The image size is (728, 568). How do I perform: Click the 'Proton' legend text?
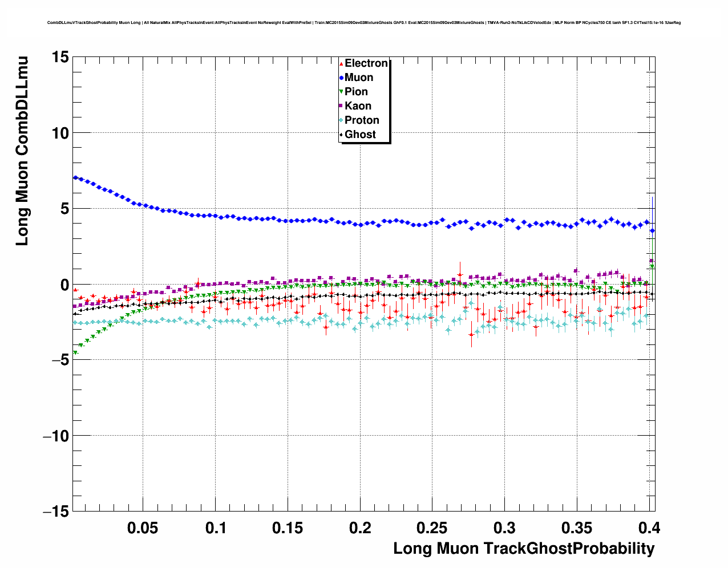click(362, 120)
